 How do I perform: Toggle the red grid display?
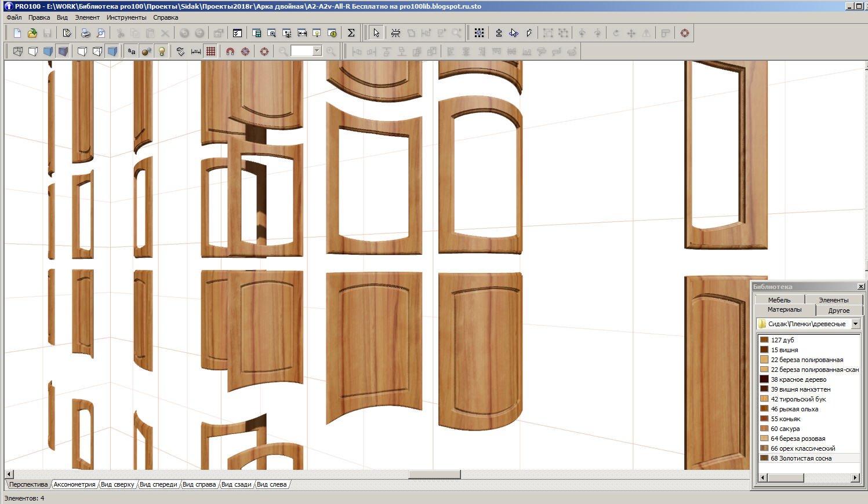coord(211,52)
